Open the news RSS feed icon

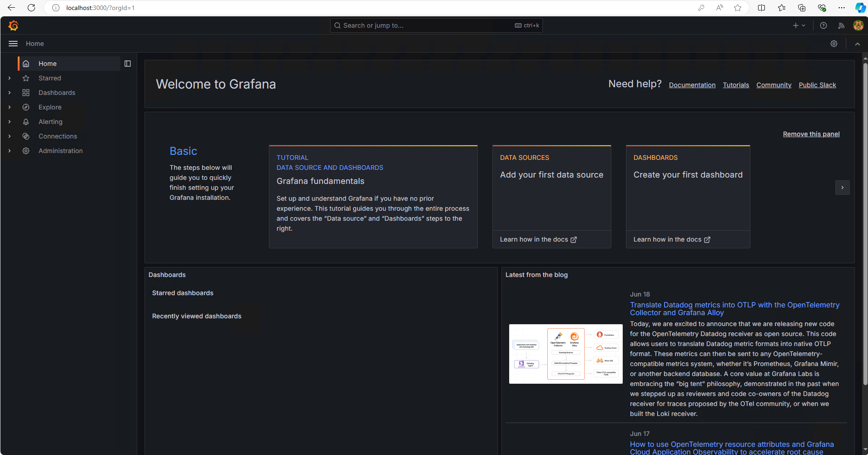point(841,25)
